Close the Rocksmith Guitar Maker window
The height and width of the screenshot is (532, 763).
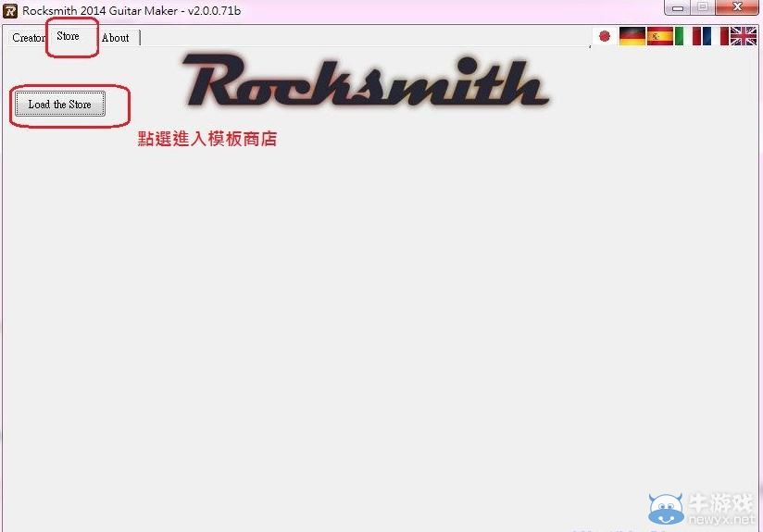(x=737, y=7)
